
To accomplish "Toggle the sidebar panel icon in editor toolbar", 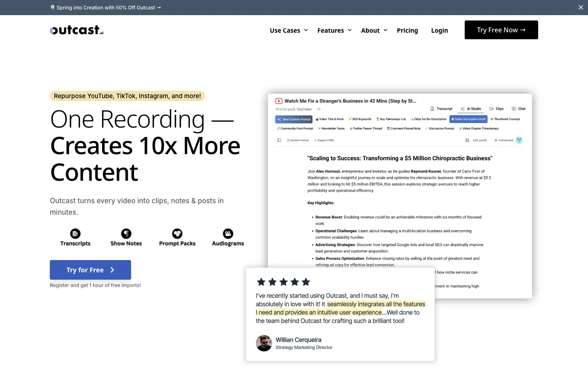I will [279, 140].
